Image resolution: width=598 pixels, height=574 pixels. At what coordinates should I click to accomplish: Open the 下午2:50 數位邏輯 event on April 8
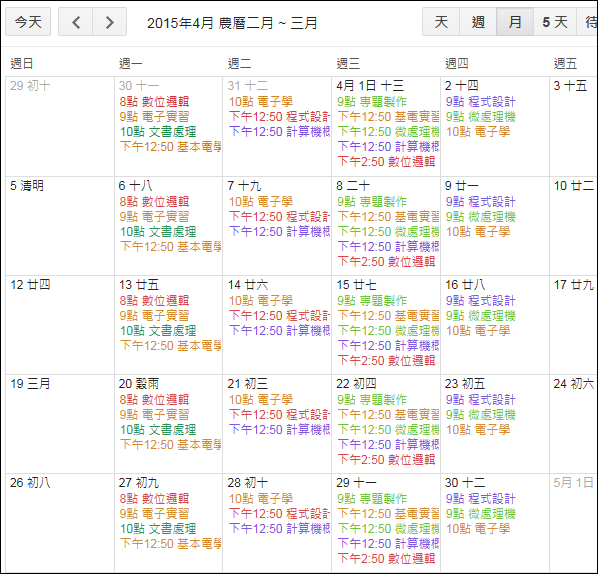[x=386, y=262]
